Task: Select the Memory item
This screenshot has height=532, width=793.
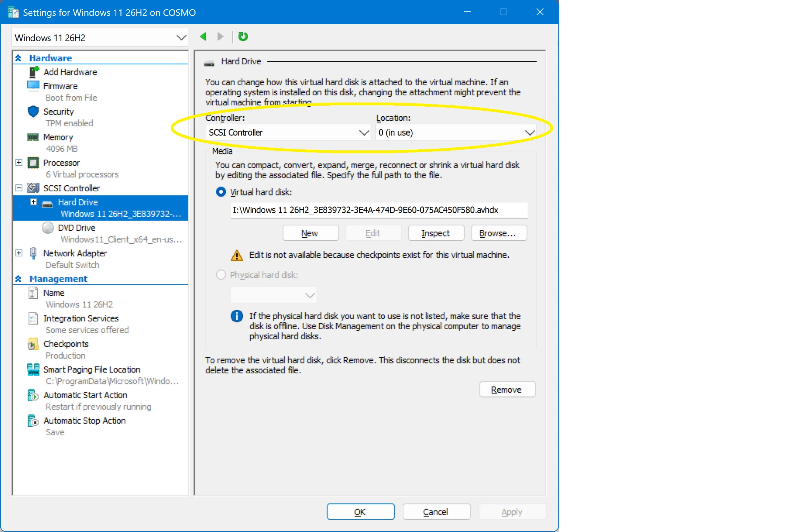Action: 58,137
